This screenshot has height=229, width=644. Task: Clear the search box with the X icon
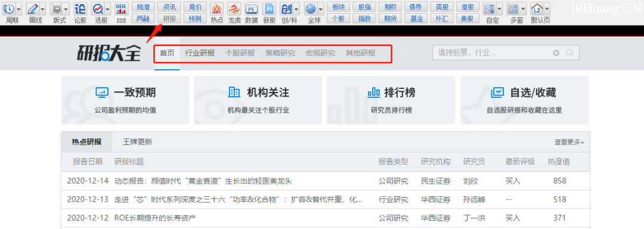(x=556, y=52)
